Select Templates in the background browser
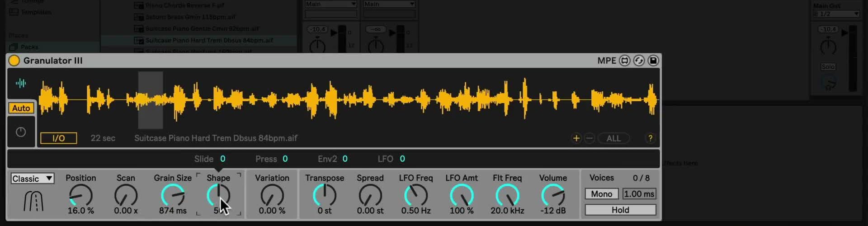This screenshot has height=226, width=868. pyautogui.click(x=36, y=12)
